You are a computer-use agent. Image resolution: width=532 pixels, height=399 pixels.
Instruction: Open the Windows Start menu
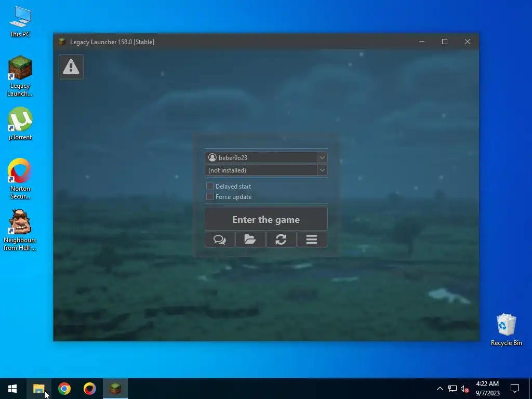(x=12, y=389)
